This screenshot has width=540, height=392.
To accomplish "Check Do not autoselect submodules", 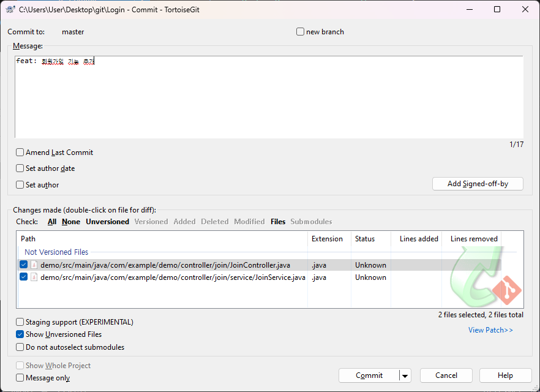I will tap(20, 347).
